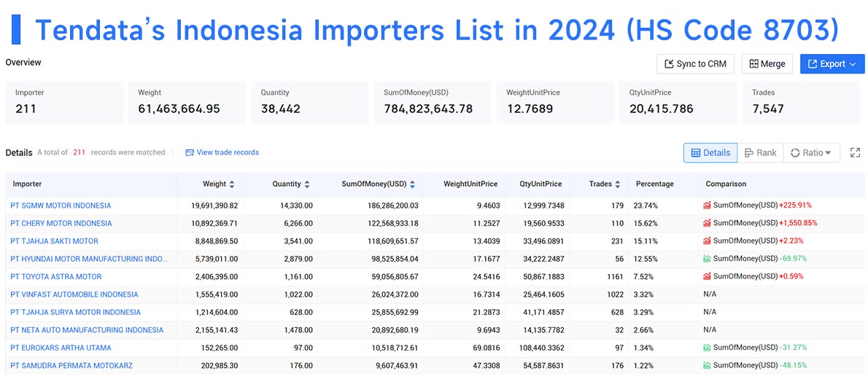The width and height of the screenshot is (868, 379).
Task: Open PT TJAHJA SURYA MOTOR INDONESIA importer
Action: pyautogui.click(x=75, y=312)
